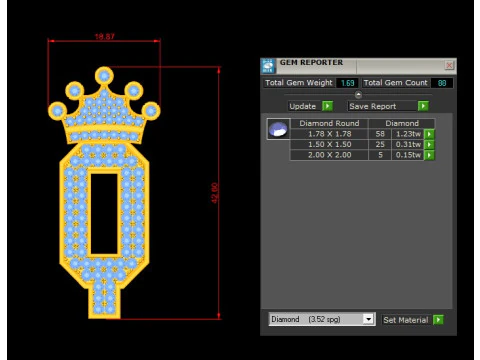Select the 2.00 X 2.00 size cell
Screen dimensions: 480x360
tap(329, 155)
